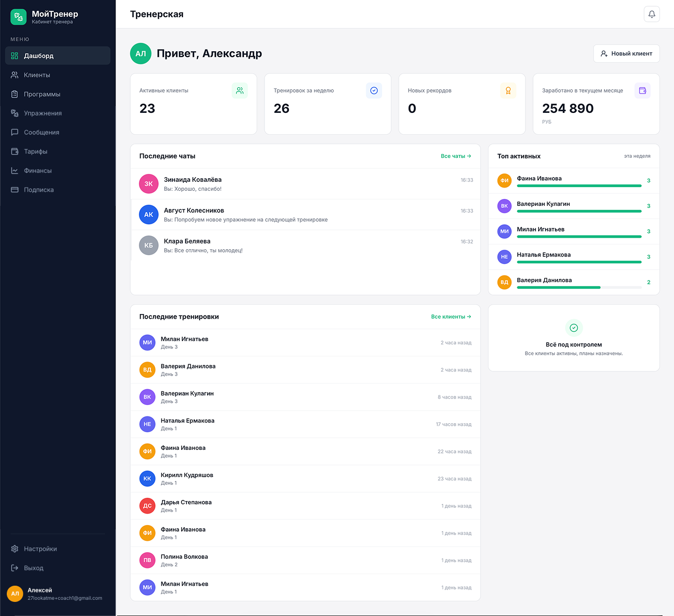Click the Настройки gear icon

coord(15,549)
